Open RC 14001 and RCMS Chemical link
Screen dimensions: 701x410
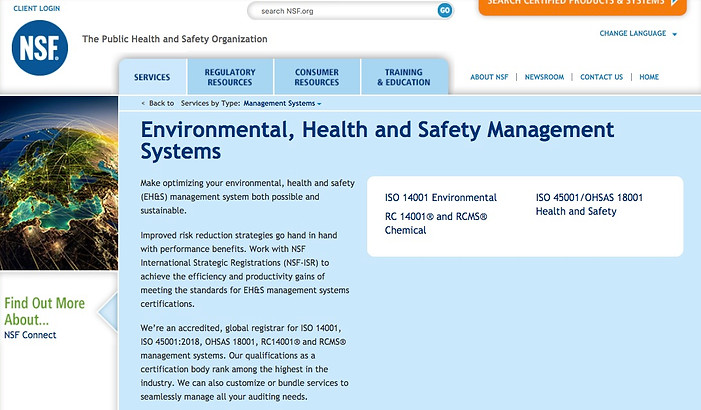point(436,223)
